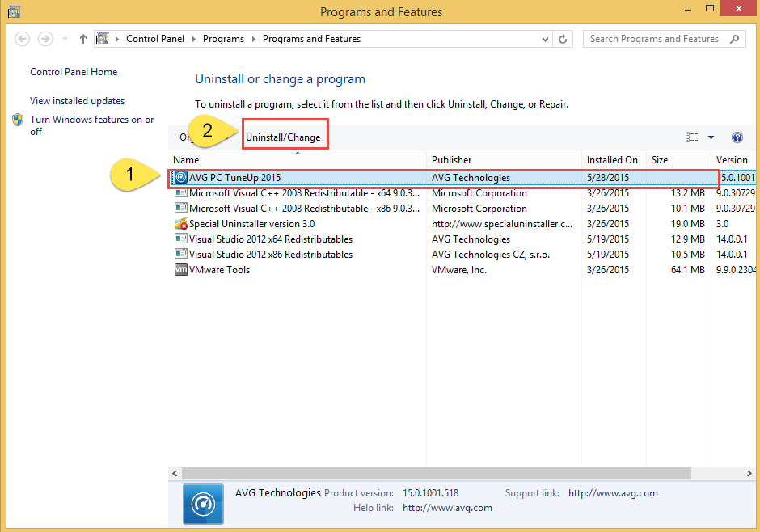760x532 pixels.
Task: Click publisher VMware, Inc. cell
Action: (x=459, y=270)
